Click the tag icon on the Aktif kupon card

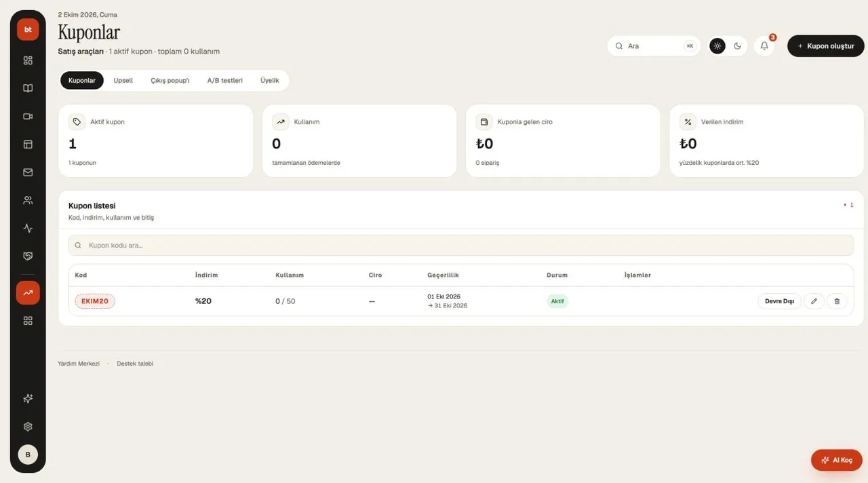click(77, 122)
